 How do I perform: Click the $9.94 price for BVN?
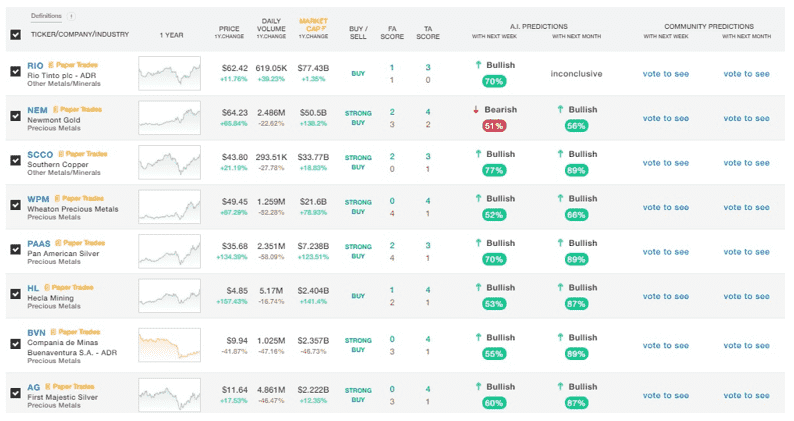tap(237, 340)
